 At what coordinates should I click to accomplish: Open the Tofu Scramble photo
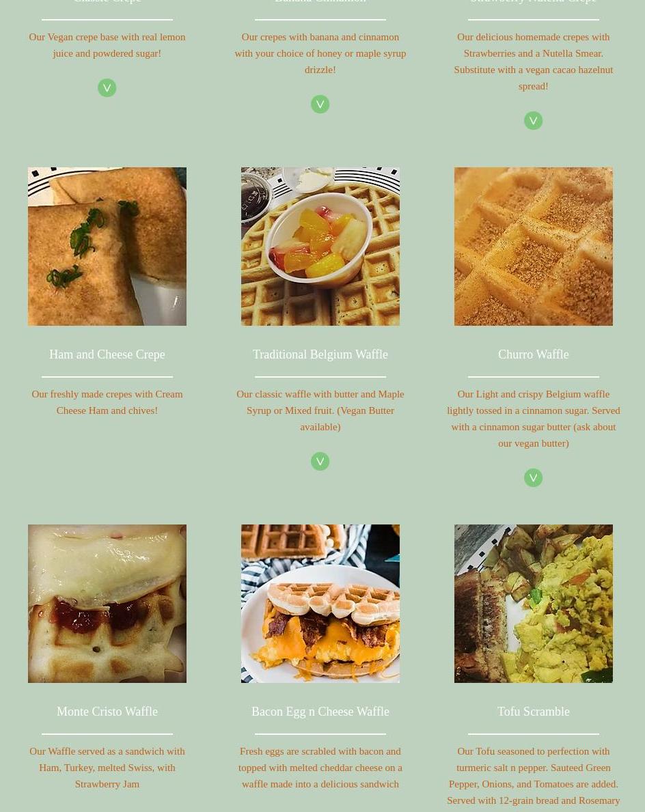[x=534, y=604]
